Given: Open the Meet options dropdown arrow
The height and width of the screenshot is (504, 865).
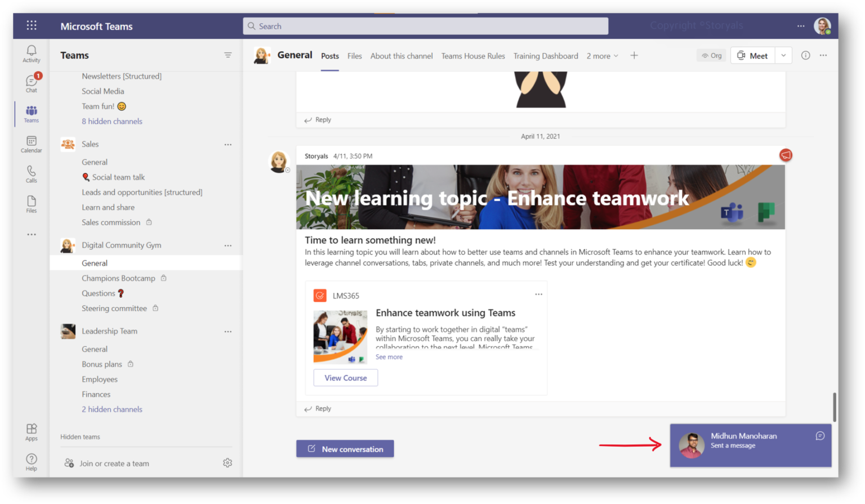Looking at the screenshot, I should (783, 55).
